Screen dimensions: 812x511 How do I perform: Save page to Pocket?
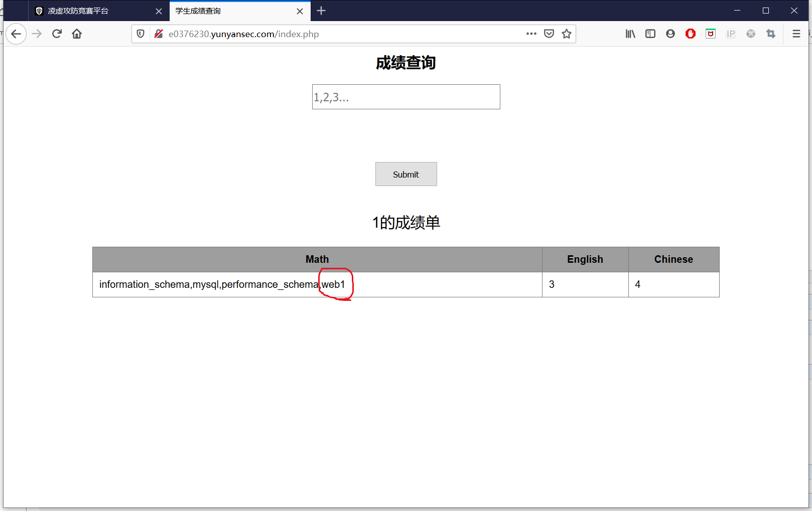click(549, 34)
